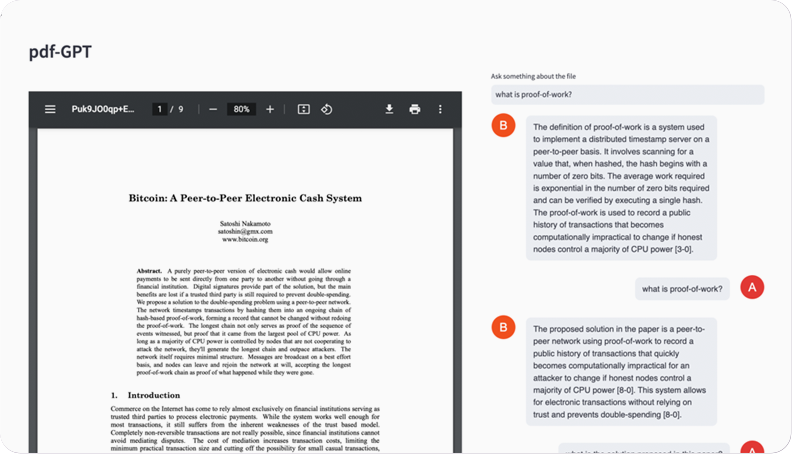Click the "Ask something about the file" input
Screen dimensions: 792x454
627,95
